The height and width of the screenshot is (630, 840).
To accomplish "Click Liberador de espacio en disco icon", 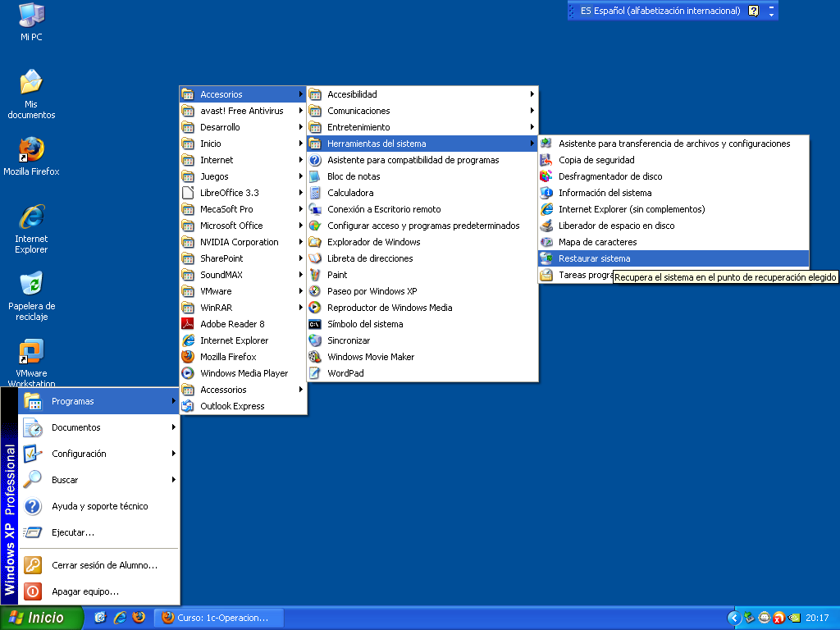I will click(x=546, y=226).
